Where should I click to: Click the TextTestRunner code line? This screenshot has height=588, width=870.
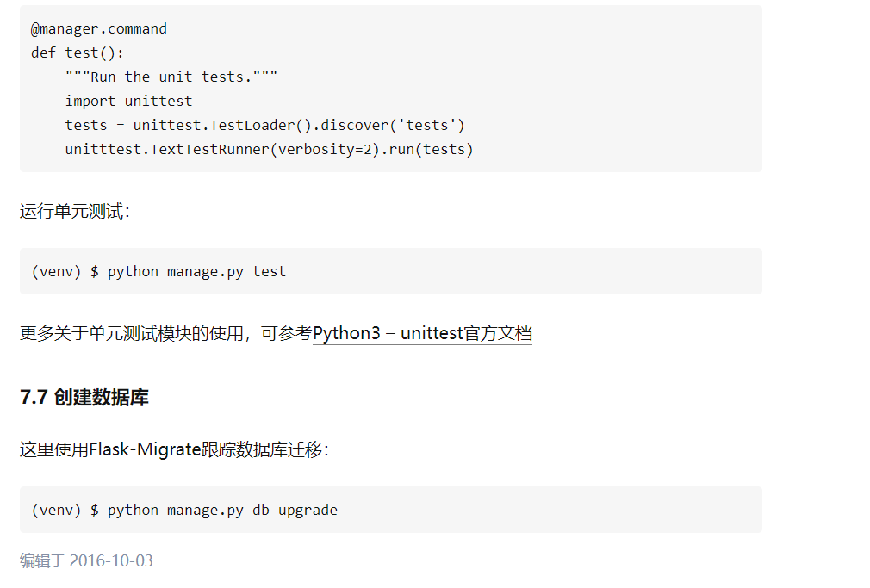tap(269, 149)
